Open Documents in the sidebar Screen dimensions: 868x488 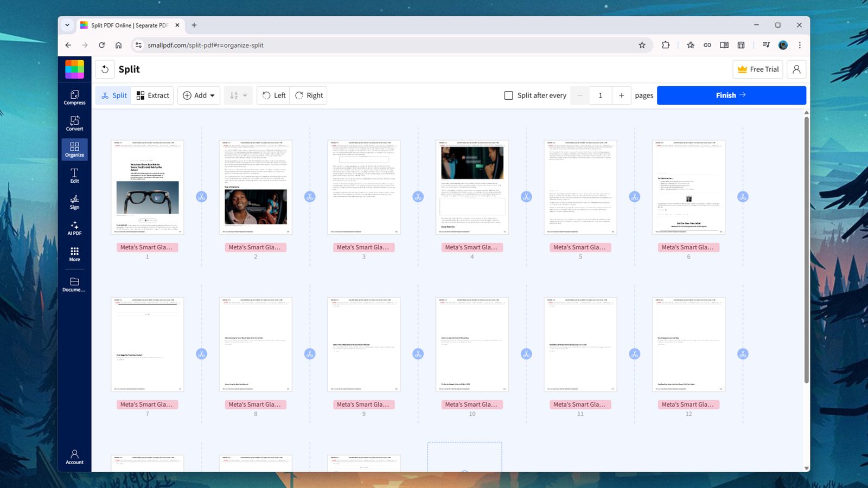tap(74, 284)
